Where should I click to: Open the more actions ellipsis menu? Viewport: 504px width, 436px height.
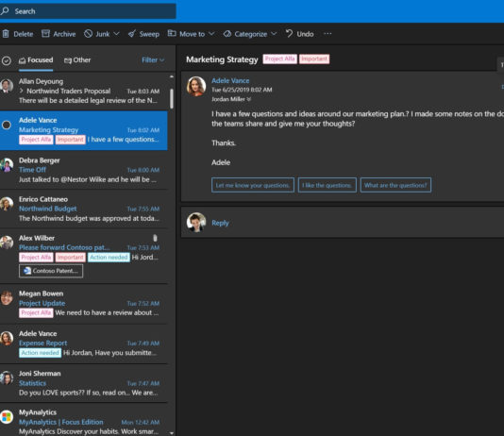328,34
